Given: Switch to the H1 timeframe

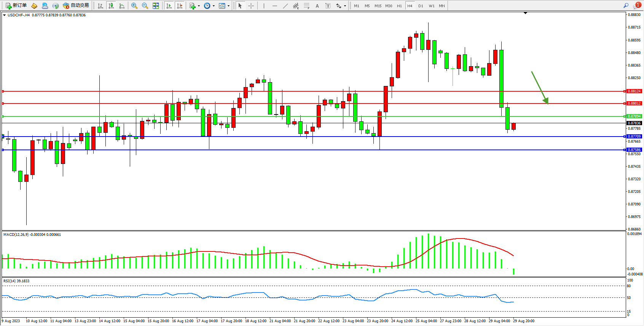Looking at the screenshot, I should (399, 6).
